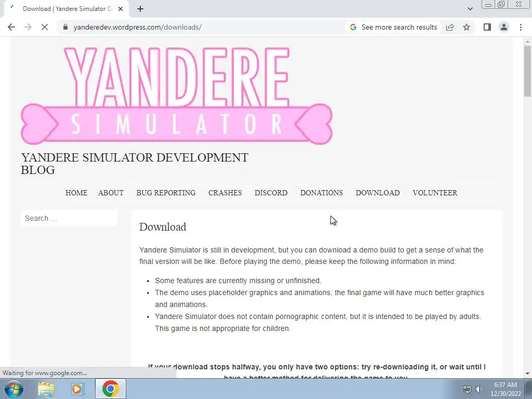The width and height of the screenshot is (532, 399).
Task: Go back to the previous page
Action: coord(11,27)
